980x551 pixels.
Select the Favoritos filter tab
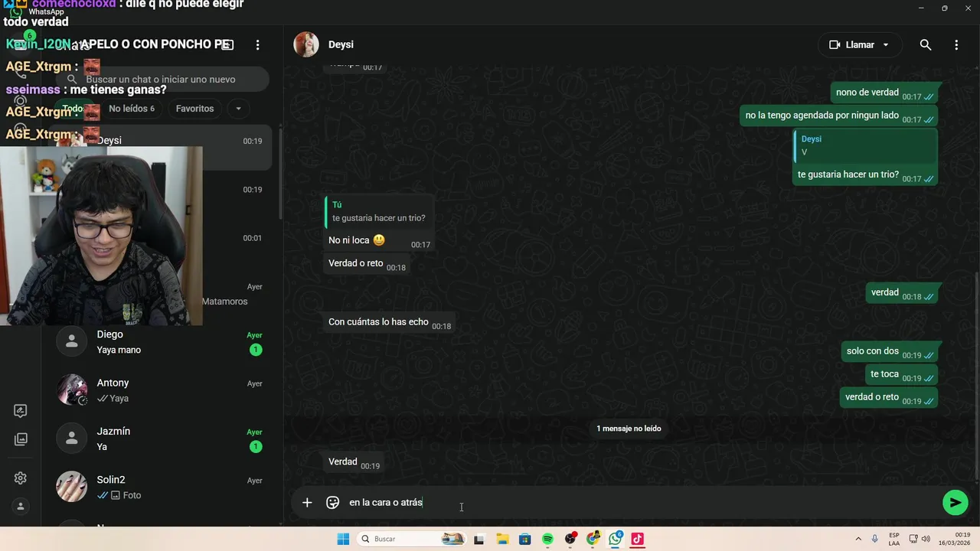coord(195,109)
